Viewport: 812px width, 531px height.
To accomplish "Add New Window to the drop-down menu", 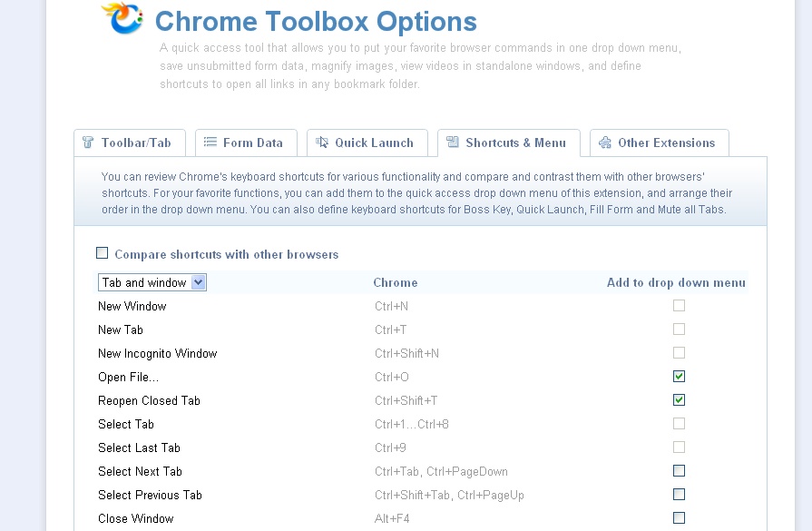I will pos(679,306).
